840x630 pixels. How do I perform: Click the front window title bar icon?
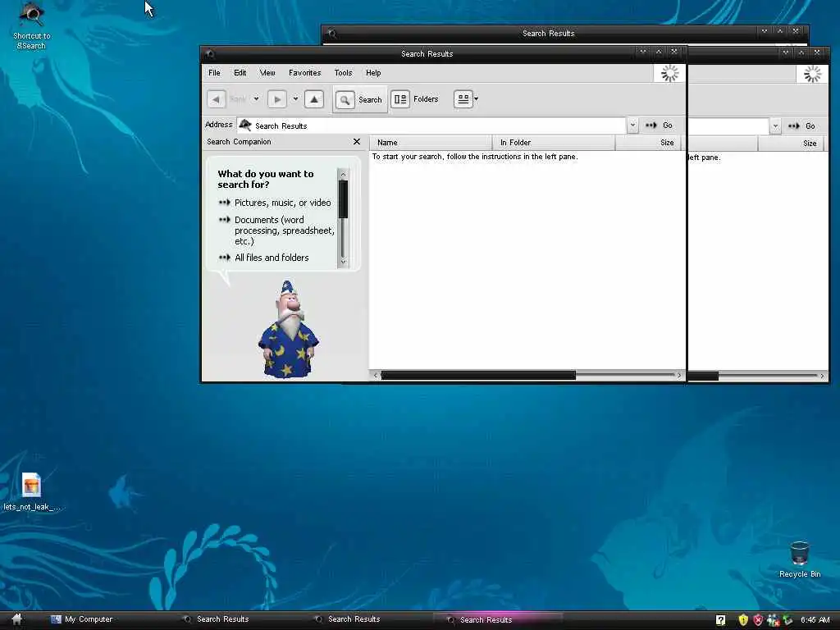210,53
